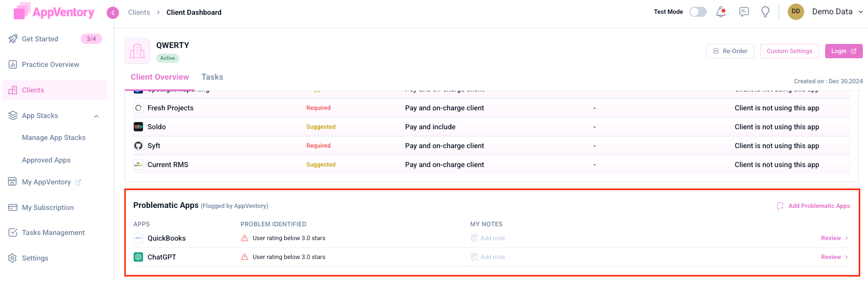The height and width of the screenshot is (282, 868).
Task: Select the Syft row name
Action: (154, 146)
